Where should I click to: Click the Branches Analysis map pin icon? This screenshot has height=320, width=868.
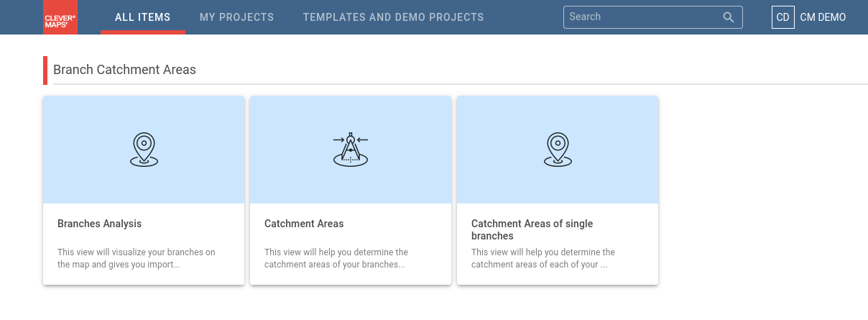point(144,150)
